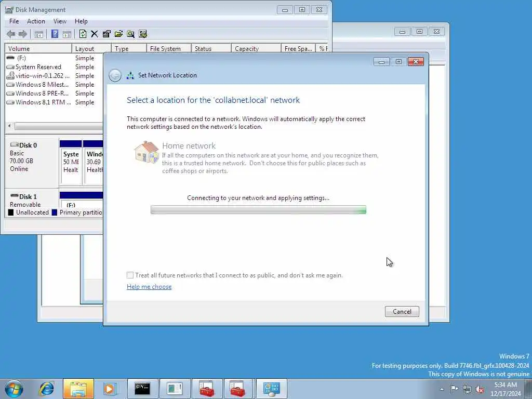Viewport: 532px width, 399px height.
Task: Select the Windows 8.1 RTM volume row
Action: pos(54,102)
